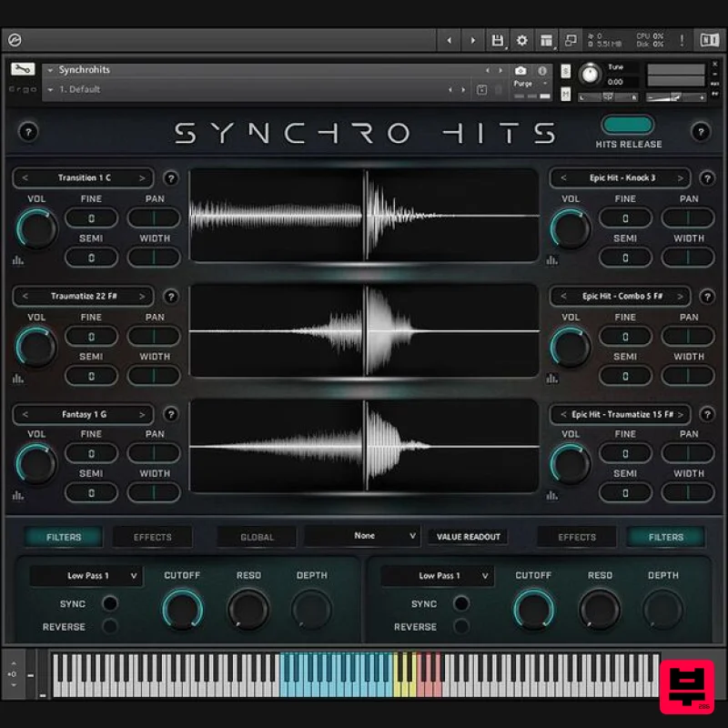This screenshot has width=728, height=728.
Task: Open help for Transition 1 C slot
Action: pos(171,178)
